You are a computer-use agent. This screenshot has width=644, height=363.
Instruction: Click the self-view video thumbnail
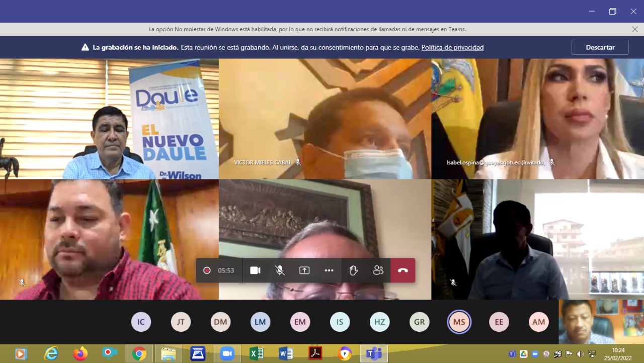point(601,322)
